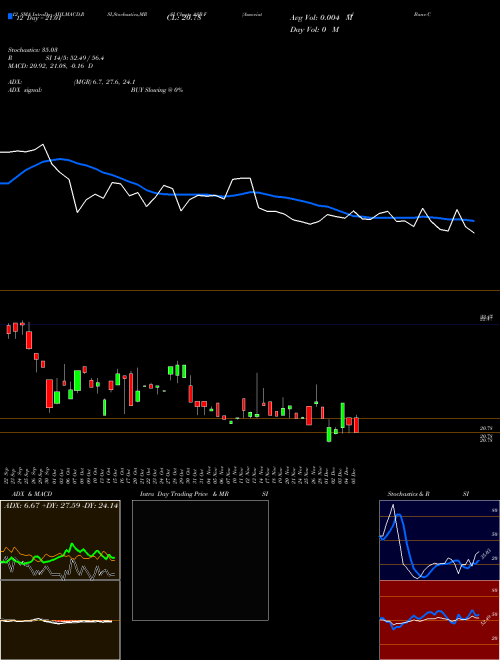Open the blue stochastics indicator chart
Viewport: 500px width, 660px height.
point(439,540)
